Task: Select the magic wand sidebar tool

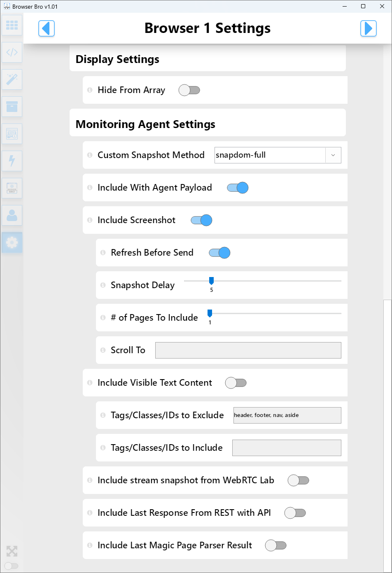Action: pos(12,79)
